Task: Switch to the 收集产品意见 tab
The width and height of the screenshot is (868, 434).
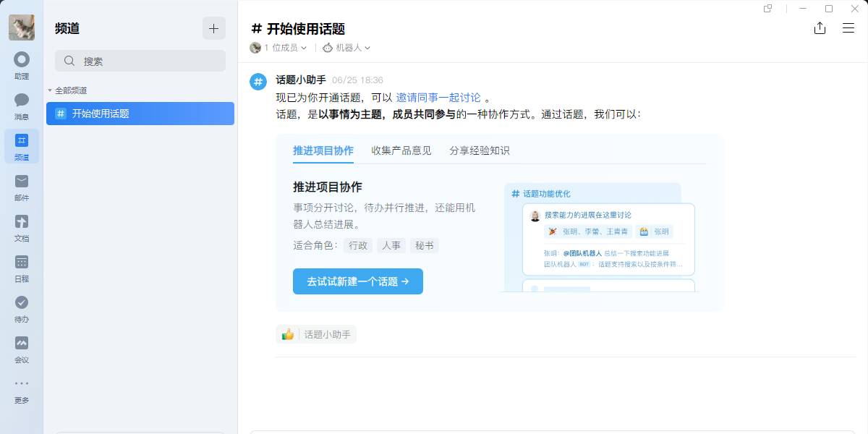Action: tap(401, 150)
